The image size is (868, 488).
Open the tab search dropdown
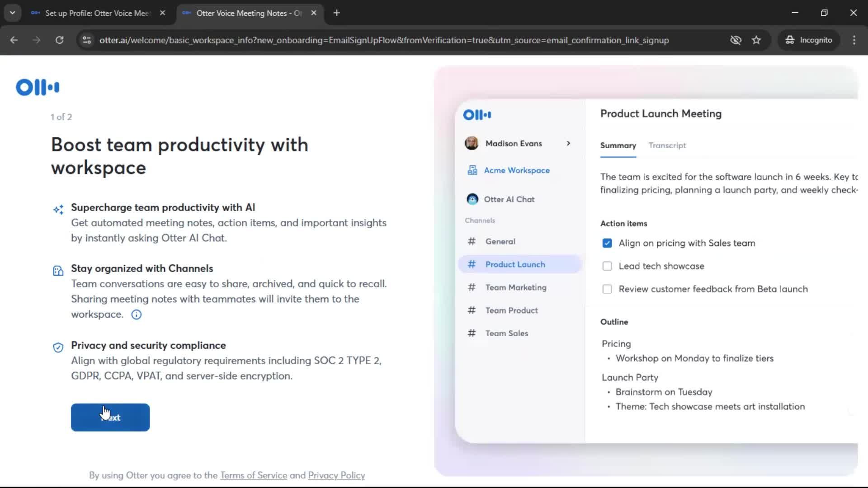coord(13,13)
